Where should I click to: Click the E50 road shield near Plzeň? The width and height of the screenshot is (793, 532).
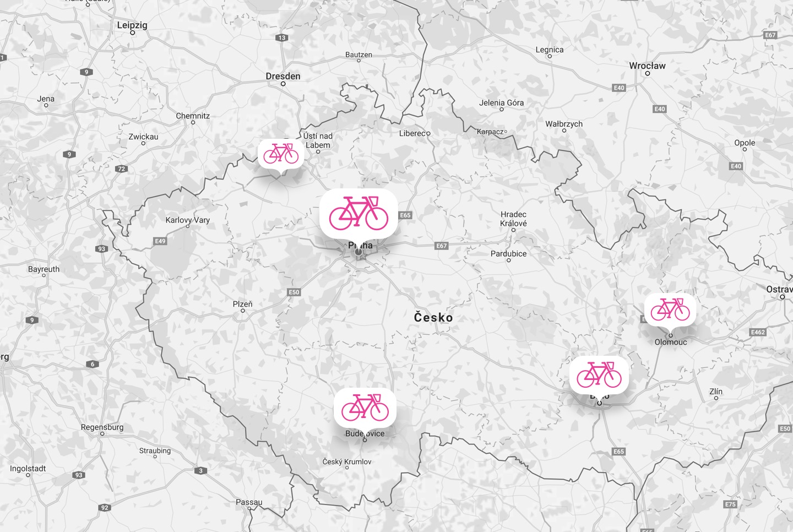pos(294,292)
